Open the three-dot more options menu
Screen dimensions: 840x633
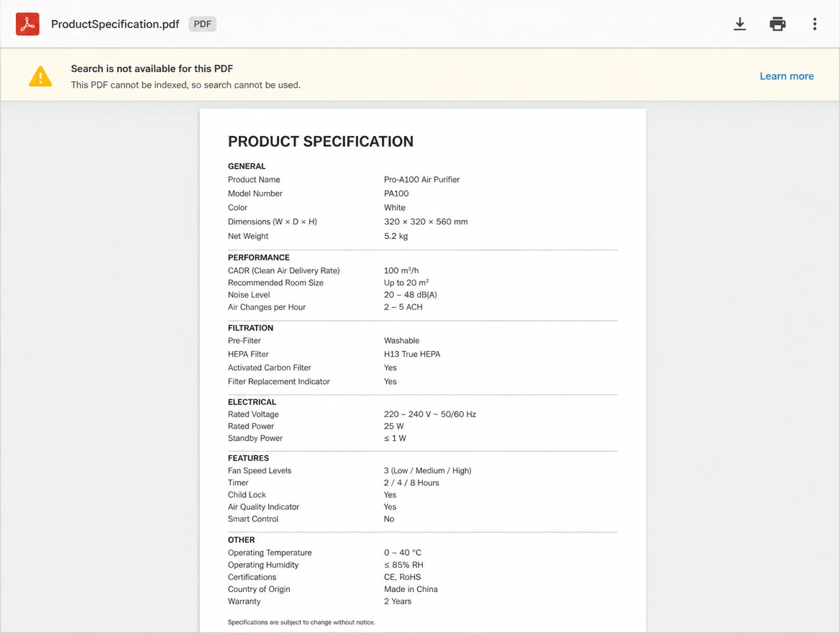click(x=814, y=24)
